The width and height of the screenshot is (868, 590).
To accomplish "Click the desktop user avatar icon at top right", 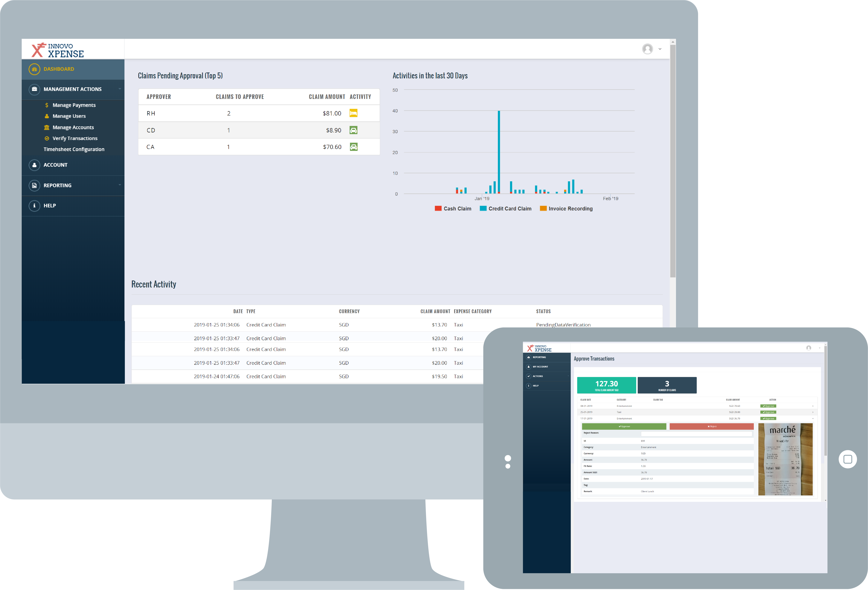I will 647,49.
